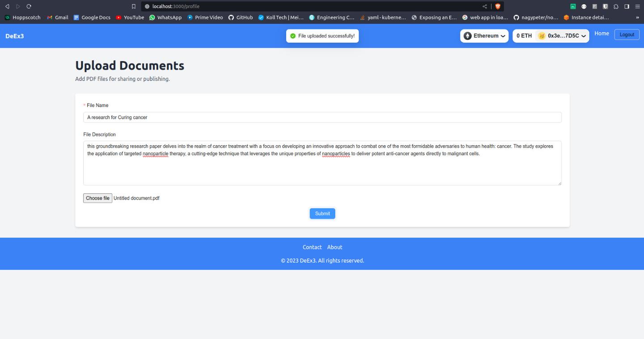
Task: Go back with the browser back arrow
Action: pyautogui.click(x=7, y=6)
